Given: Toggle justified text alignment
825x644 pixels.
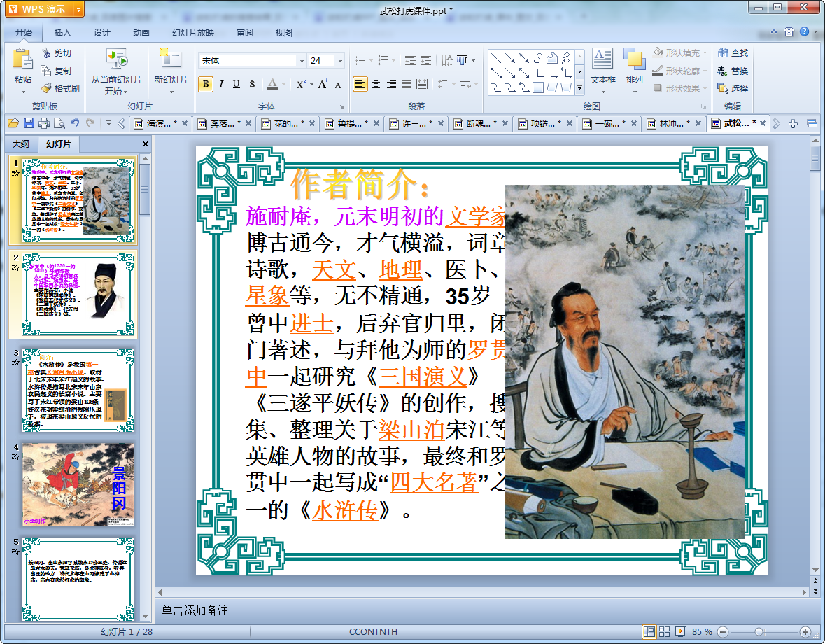Looking at the screenshot, I should [407, 84].
